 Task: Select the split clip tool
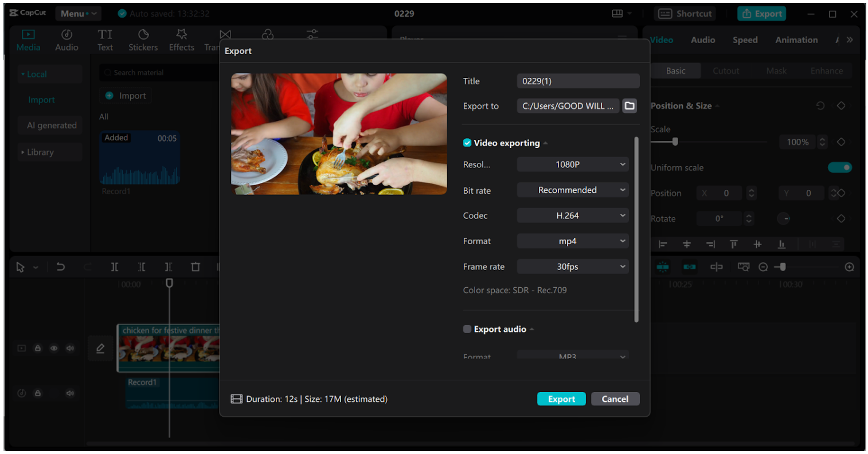(115, 267)
